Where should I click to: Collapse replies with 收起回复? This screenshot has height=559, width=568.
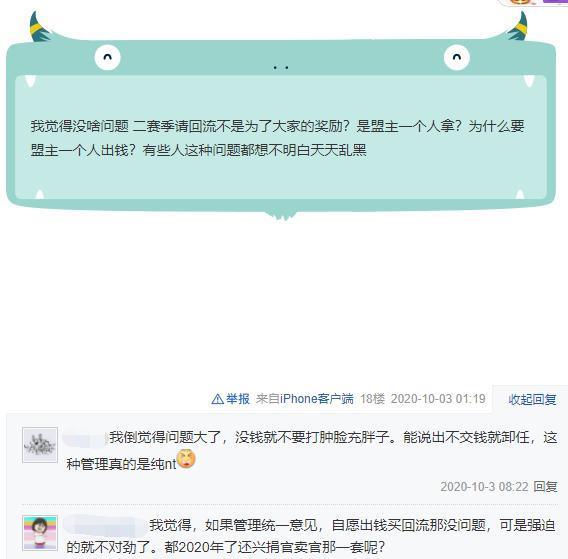point(532,399)
